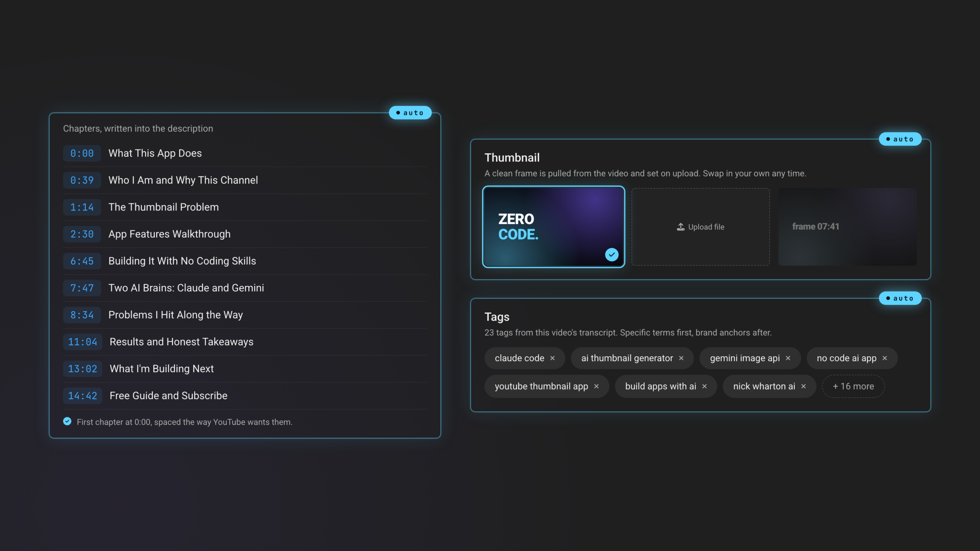Select chapter 'Free Guide and Subscribe'
The height and width of the screenshot is (551, 980).
coord(168,396)
